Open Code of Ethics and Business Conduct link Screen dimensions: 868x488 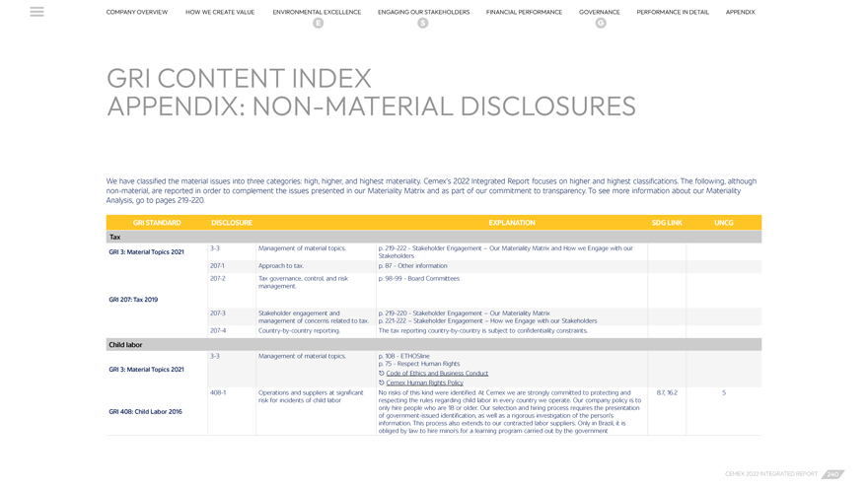tap(437, 374)
